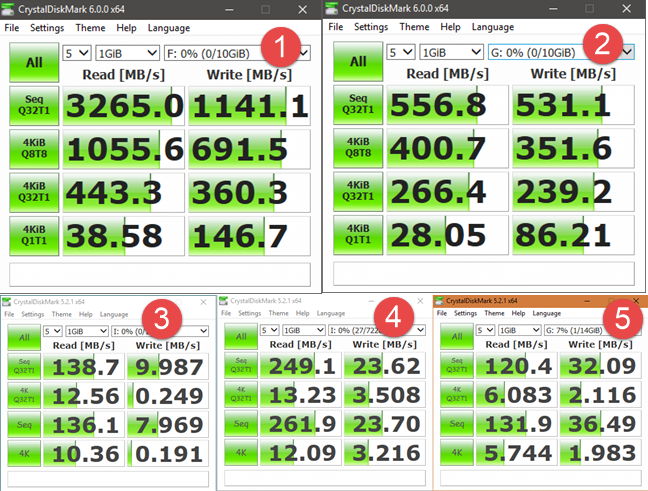Open the 1GiB test size dropdown in the F: drive window

point(128,53)
